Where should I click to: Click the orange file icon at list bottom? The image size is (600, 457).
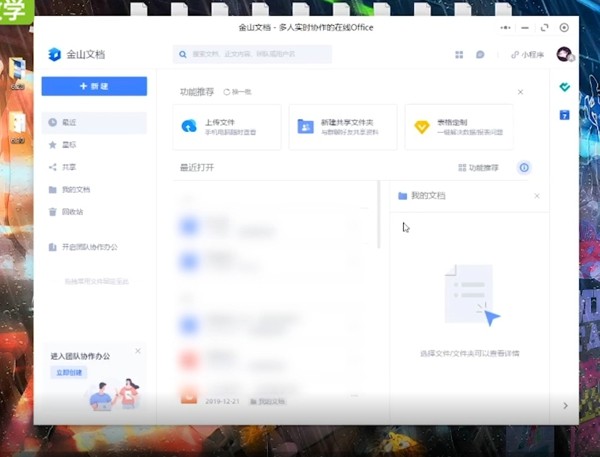189,395
